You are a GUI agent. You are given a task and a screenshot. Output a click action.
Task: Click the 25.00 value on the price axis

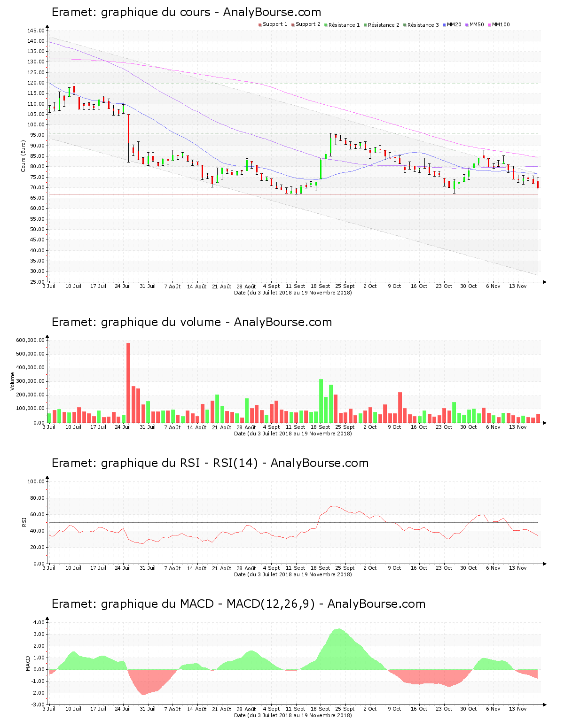(37, 282)
